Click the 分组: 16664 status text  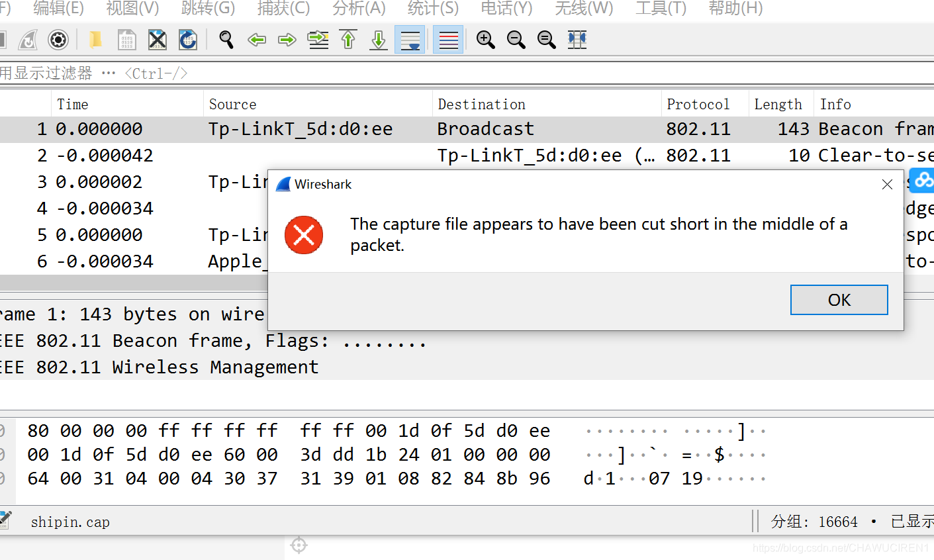814,522
